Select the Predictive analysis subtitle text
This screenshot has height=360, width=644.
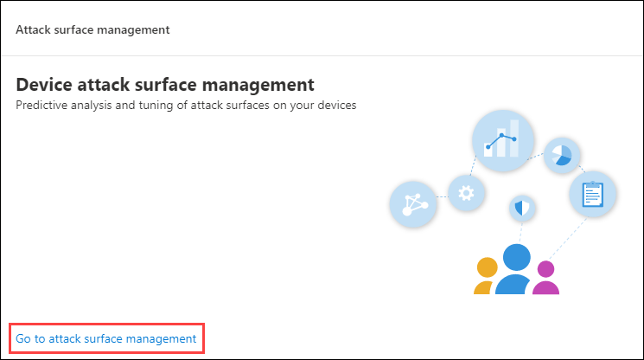coord(186,106)
